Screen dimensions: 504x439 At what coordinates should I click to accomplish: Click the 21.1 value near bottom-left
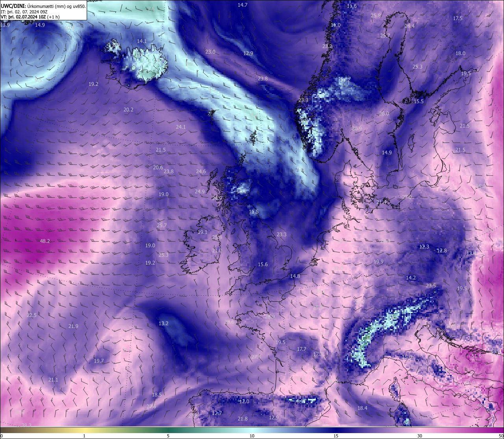pos(53,380)
